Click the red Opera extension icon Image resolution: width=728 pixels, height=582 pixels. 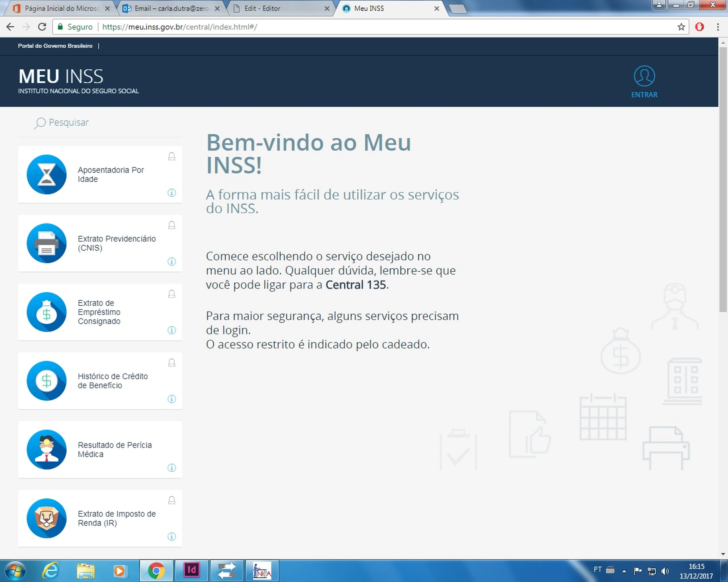(x=699, y=27)
